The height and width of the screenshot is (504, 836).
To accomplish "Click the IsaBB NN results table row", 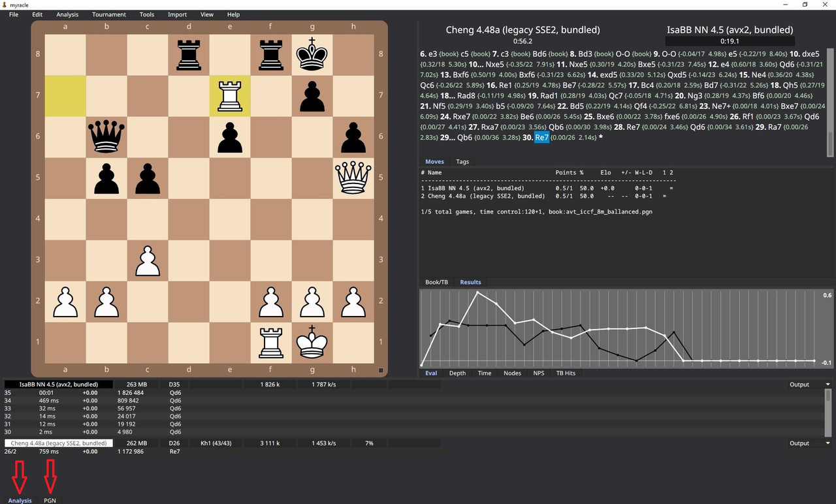I will coord(549,188).
